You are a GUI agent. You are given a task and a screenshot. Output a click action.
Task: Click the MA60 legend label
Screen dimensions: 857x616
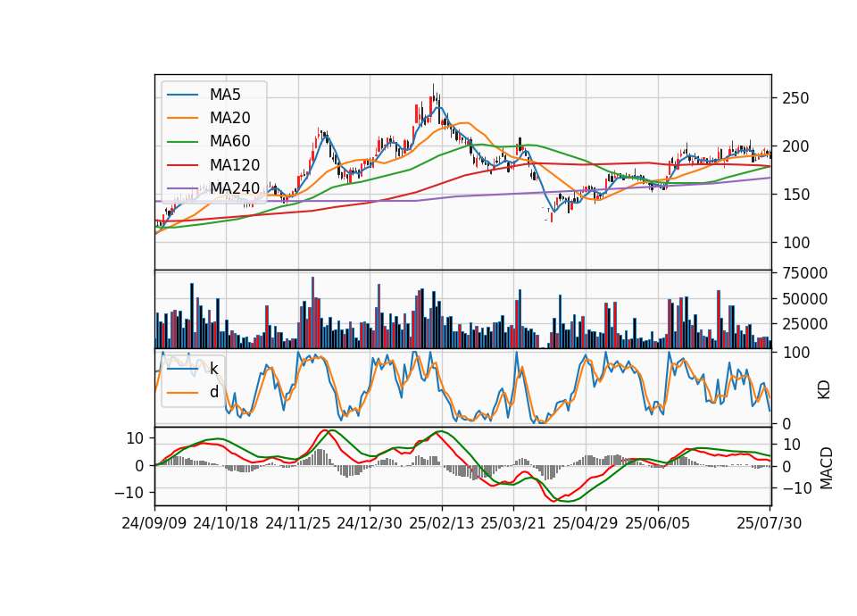(229, 142)
